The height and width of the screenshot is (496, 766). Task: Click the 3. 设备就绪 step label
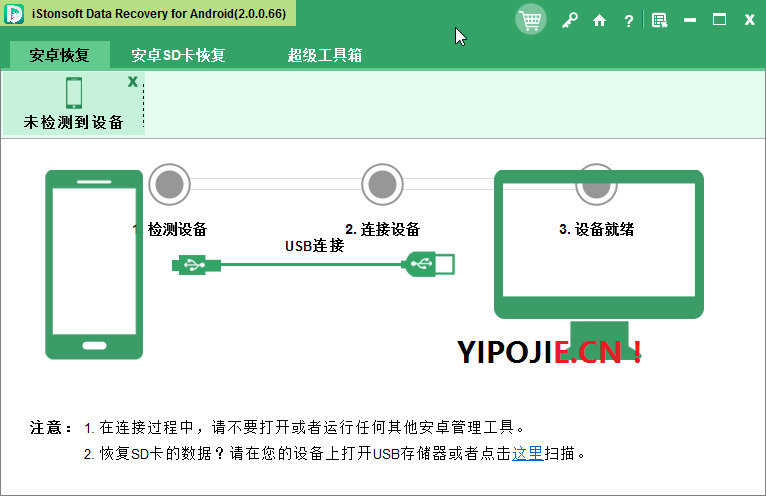tap(596, 229)
